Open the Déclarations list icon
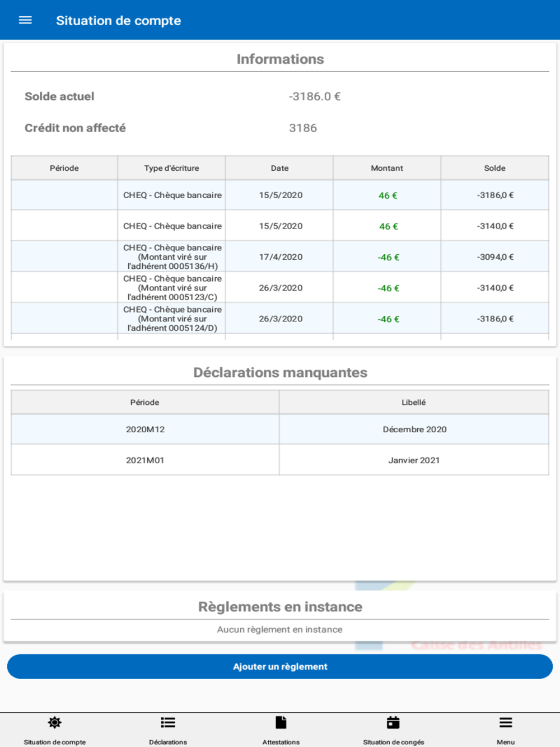 click(168, 722)
